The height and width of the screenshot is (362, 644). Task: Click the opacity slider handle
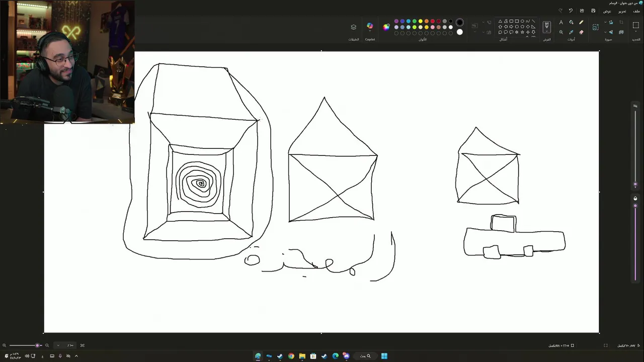[x=635, y=205]
